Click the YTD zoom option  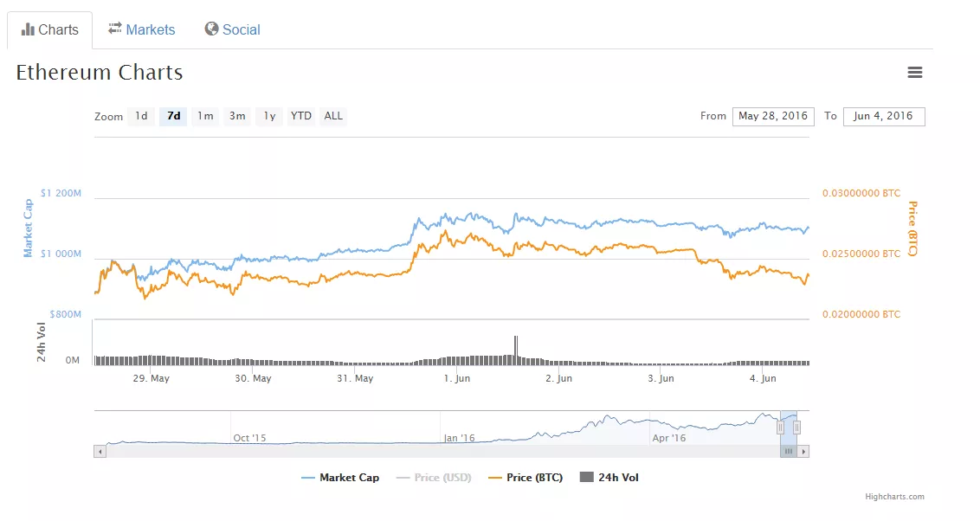tap(300, 116)
